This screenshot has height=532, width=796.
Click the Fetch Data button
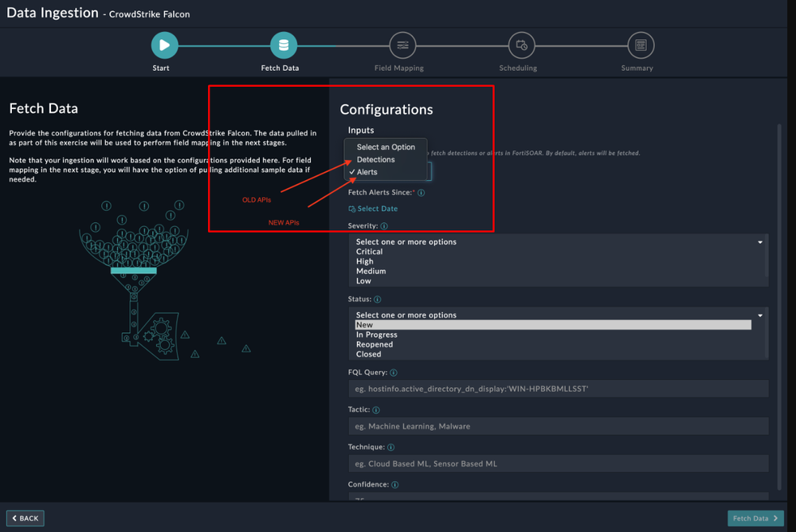755,518
